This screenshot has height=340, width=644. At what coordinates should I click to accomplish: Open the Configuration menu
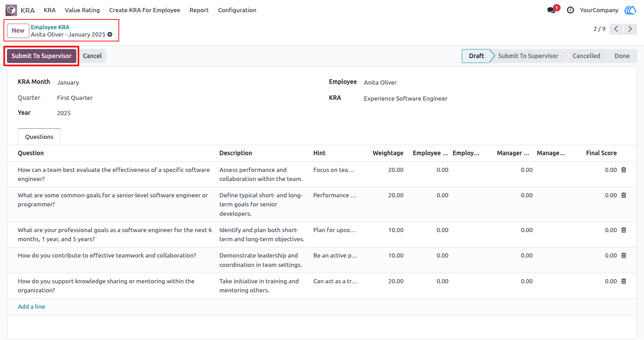pyautogui.click(x=237, y=10)
